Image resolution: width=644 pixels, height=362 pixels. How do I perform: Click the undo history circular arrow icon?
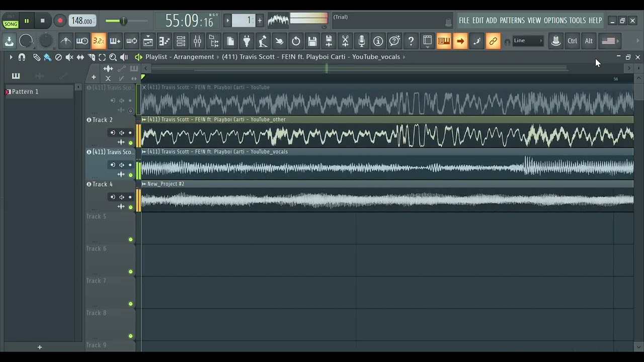coord(296,41)
